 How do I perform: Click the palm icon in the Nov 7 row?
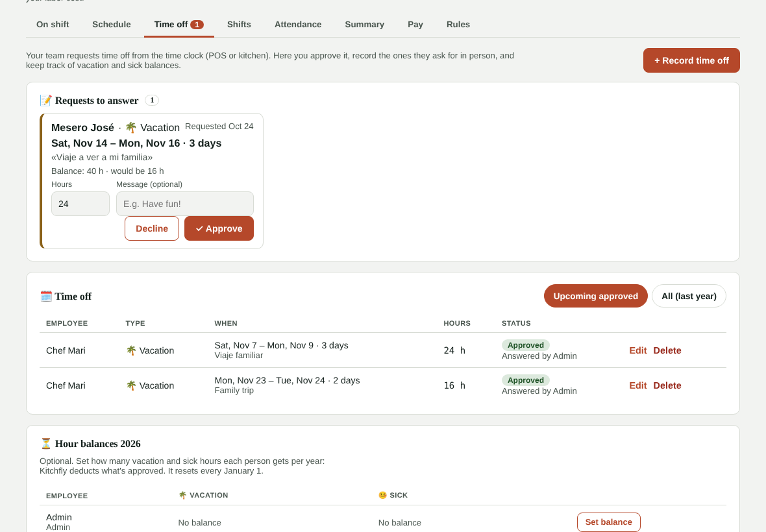coord(131,350)
